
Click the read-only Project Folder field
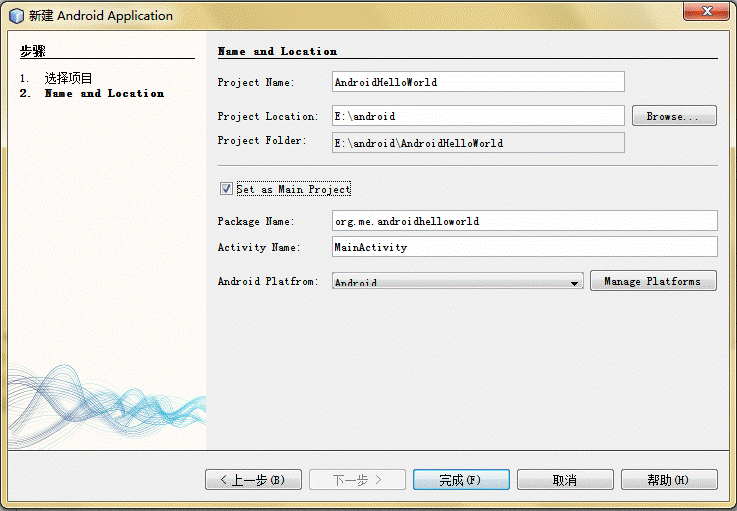pyautogui.click(x=478, y=142)
